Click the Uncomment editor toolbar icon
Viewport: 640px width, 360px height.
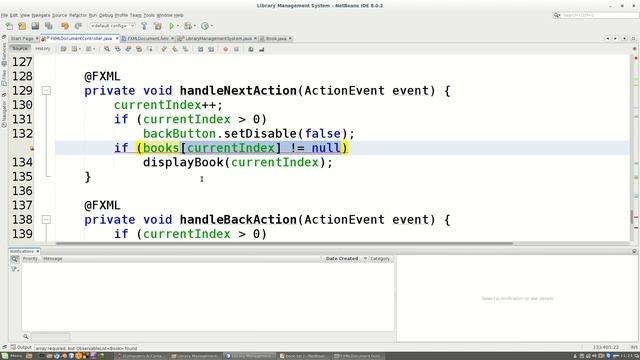coord(261,49)
